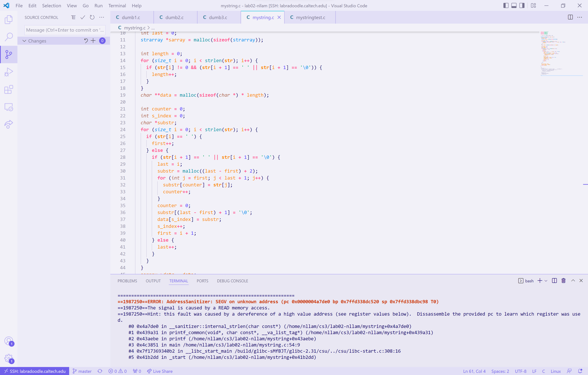This screenshot has width=588, height=375.
Task: Open the Explorer view in activity bar
Action: (x=9, y=20)
